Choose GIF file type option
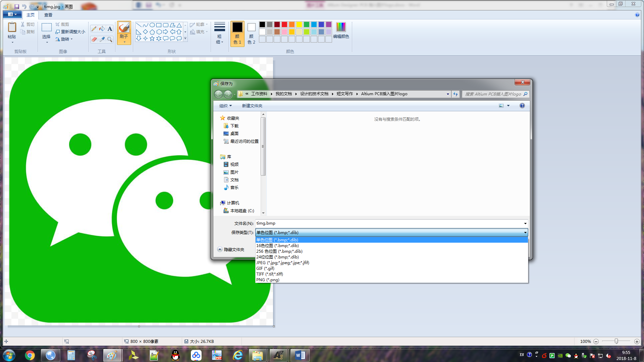 tap(391, 268)
